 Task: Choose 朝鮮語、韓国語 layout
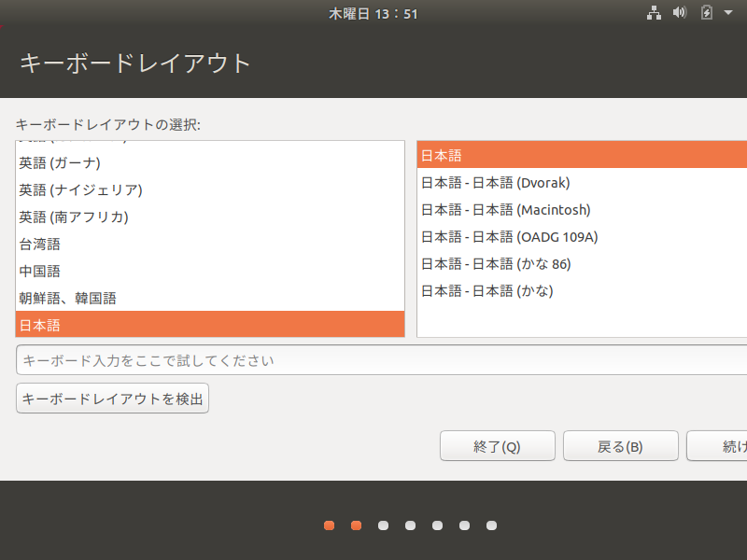coord(210,298)
